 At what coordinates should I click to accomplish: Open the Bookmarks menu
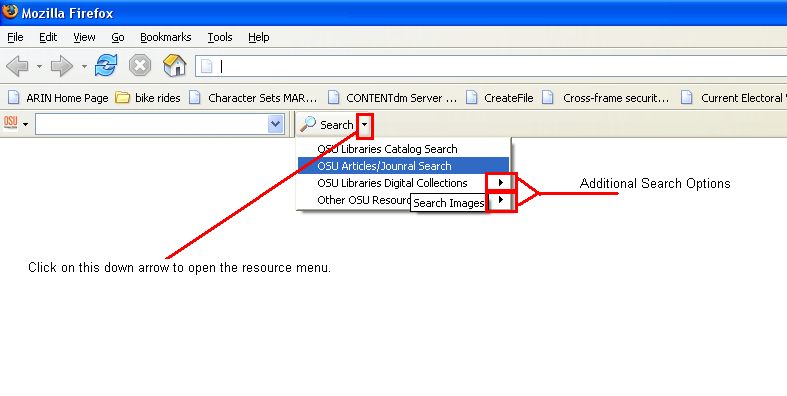tap(166, 37)
